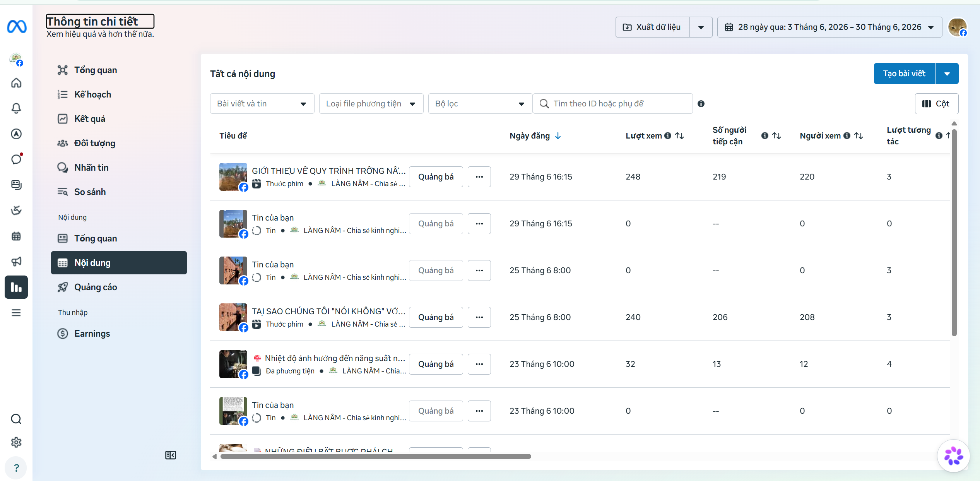Open Earnings under Thu nhập
Screen dimensions: 980x481
tap(92, 334)
